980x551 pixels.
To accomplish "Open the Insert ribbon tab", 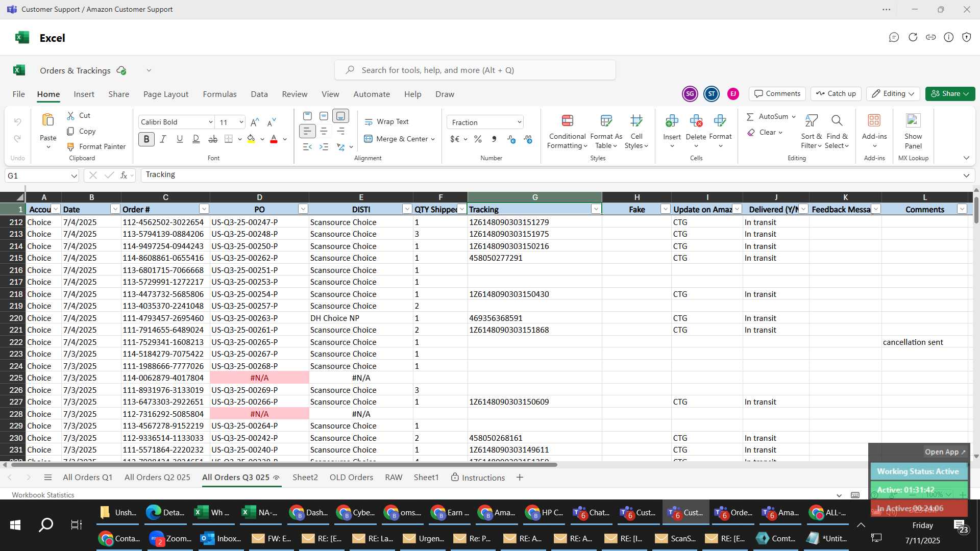I will pyautogui.click(x=84, y=94).
